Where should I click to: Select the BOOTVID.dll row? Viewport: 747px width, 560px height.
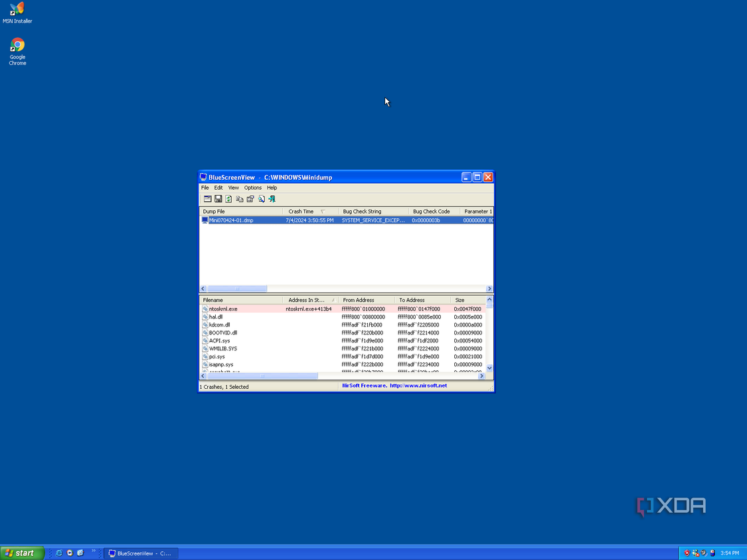tap(343, 333)
